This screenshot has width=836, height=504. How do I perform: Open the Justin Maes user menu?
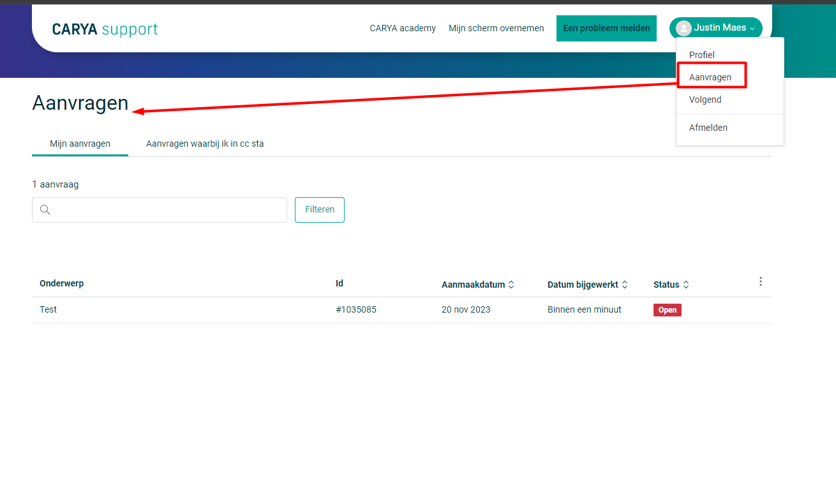(715, 28)
